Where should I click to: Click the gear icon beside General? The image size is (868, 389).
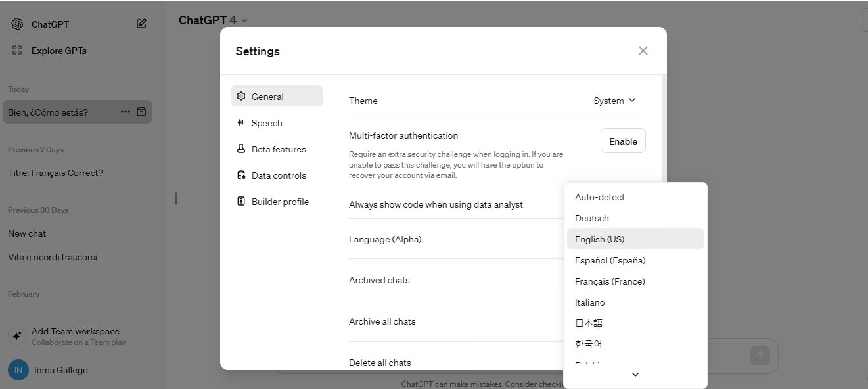point(241,96)
